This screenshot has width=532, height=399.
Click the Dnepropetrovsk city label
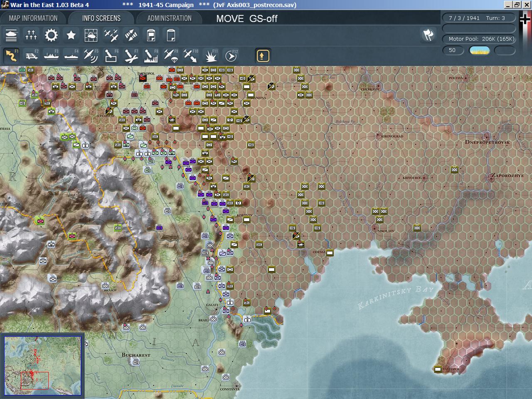[488, 142]
